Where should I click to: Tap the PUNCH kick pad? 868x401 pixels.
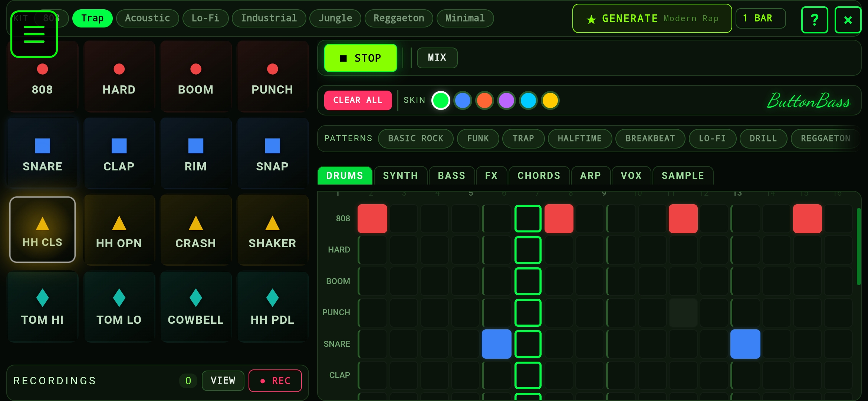pyautogui.click(x=272, y=76)
